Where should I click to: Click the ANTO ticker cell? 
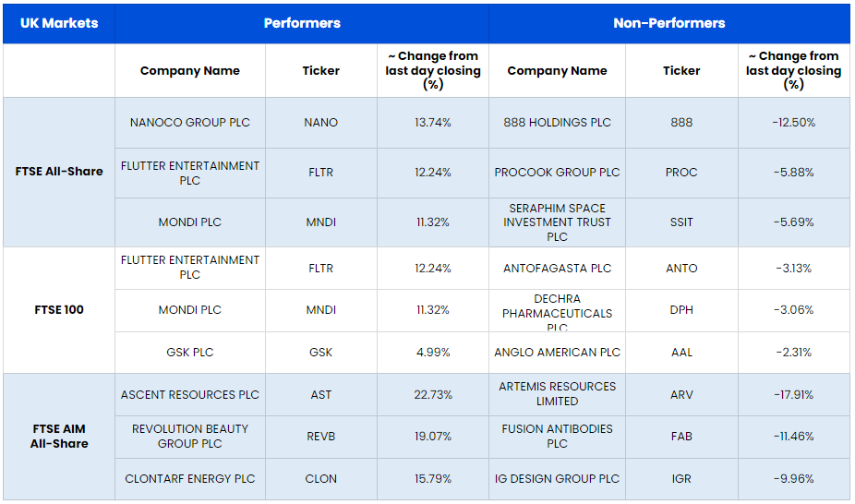pos(681,269)
